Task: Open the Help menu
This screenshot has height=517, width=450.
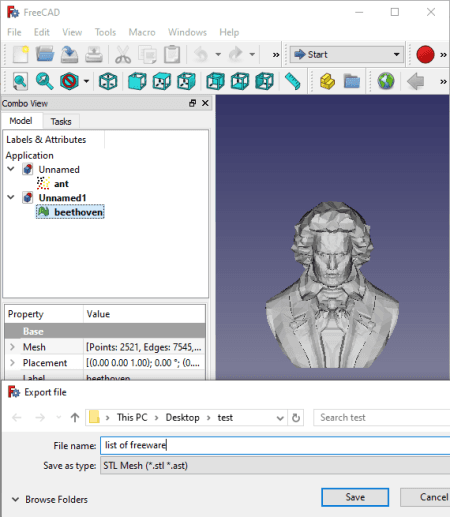Action: [229, 32]
